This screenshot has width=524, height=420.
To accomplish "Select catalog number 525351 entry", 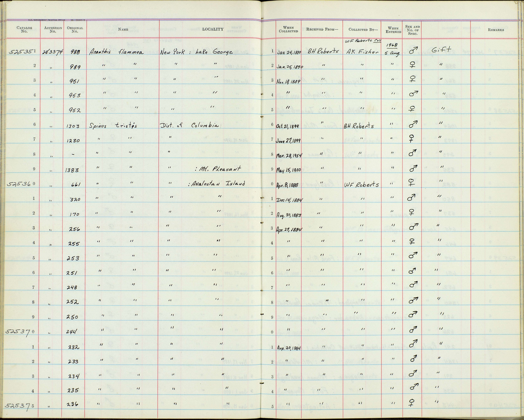I will pyautogui.click(x=23, y=52).
